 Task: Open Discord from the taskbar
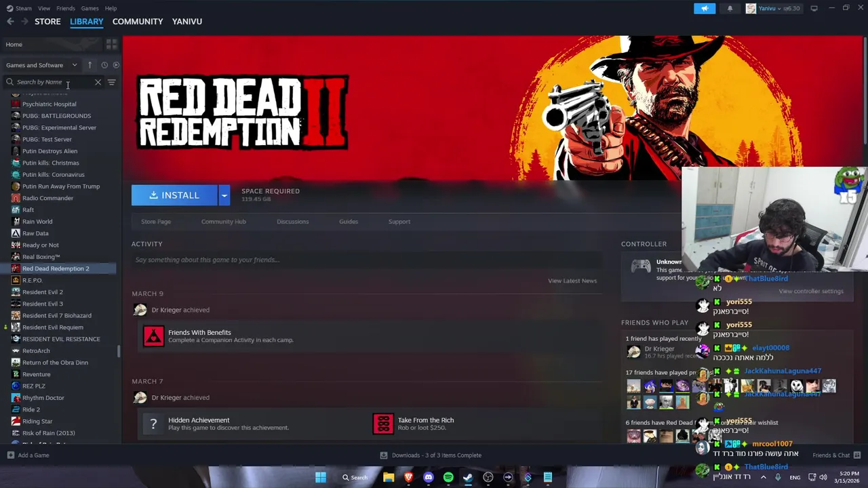pos(429,477)
